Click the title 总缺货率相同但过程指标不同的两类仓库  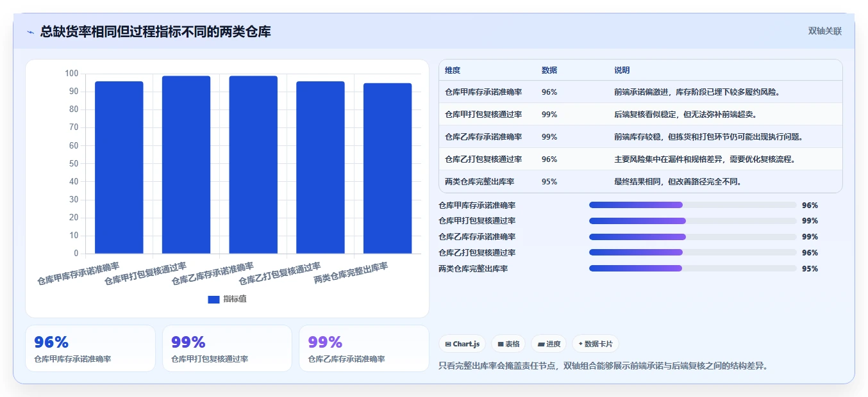[156, 31]
